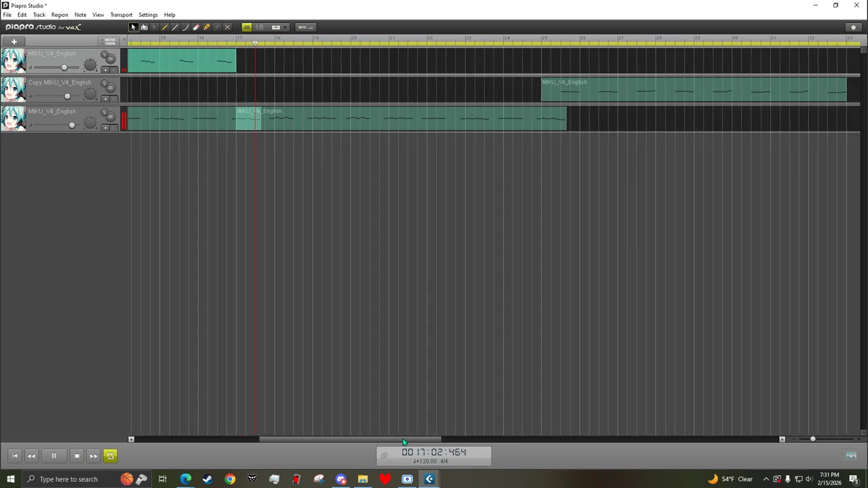Select the region on the first track
The width and height of the screenshot is (868, 488).
(182, 61)
